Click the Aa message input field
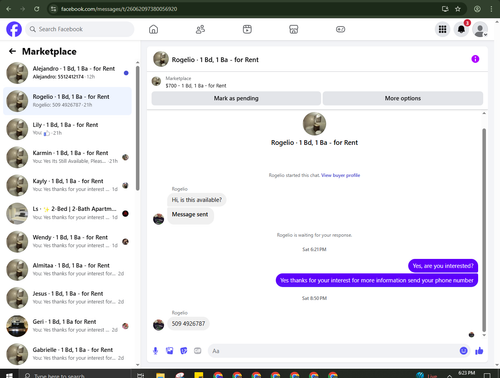 [x=333, y=351]
